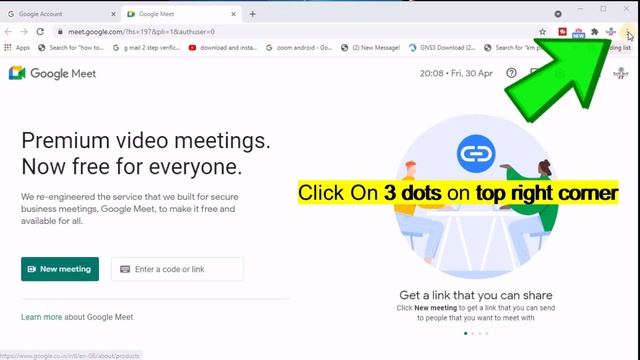Close the Google Meet tab
Screen dimensions: 640x360
point(233,14)
